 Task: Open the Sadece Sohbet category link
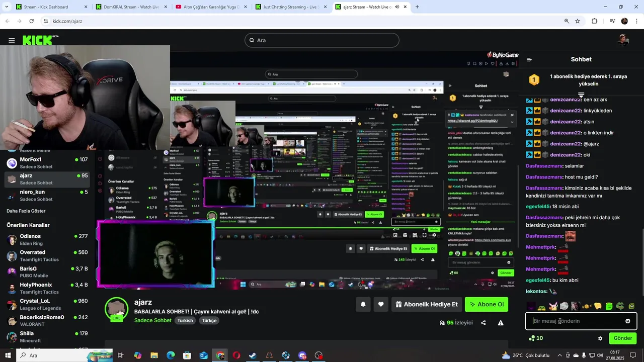153,320
